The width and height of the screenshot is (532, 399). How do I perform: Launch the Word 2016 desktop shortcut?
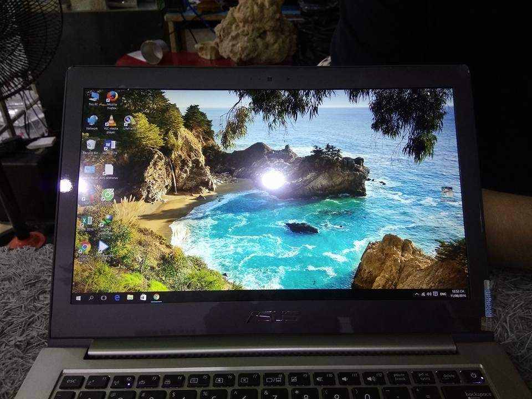click(x=109, y=146)
